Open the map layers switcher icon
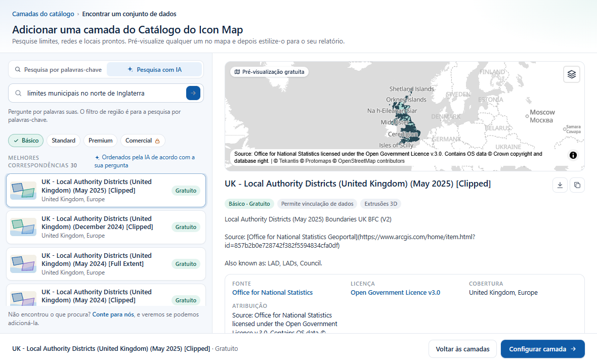Viewport: 597px width, 364px height. (x=572, y=74)
